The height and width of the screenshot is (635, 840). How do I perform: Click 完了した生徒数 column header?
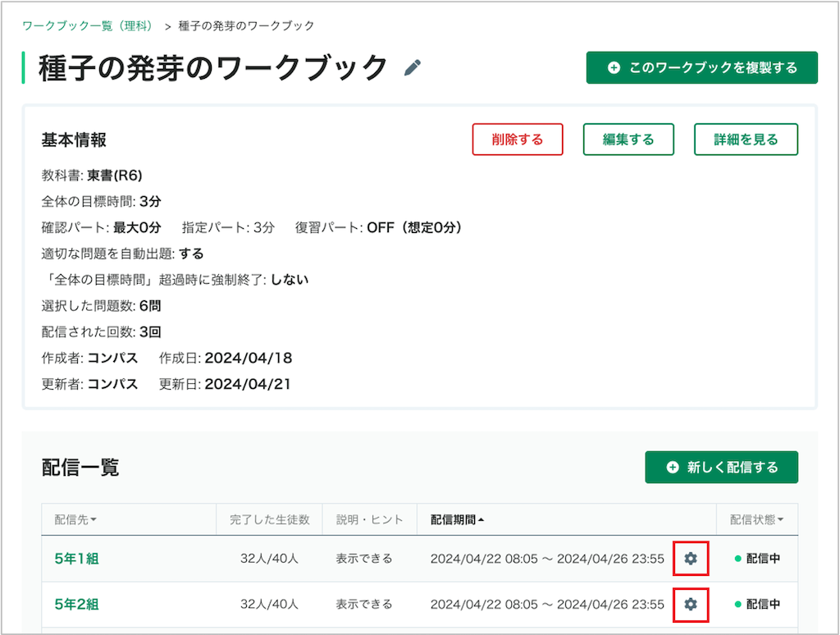click(x=269, y=519)
